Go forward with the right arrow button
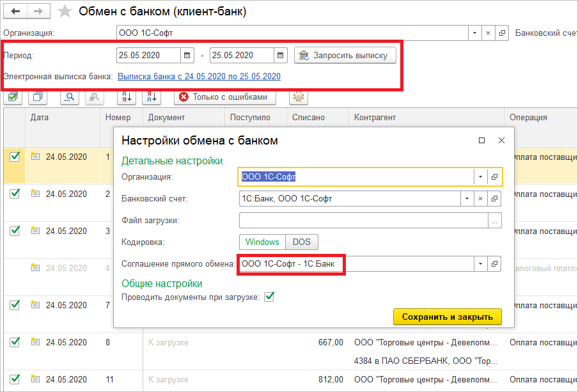 [x=38, y=12]
